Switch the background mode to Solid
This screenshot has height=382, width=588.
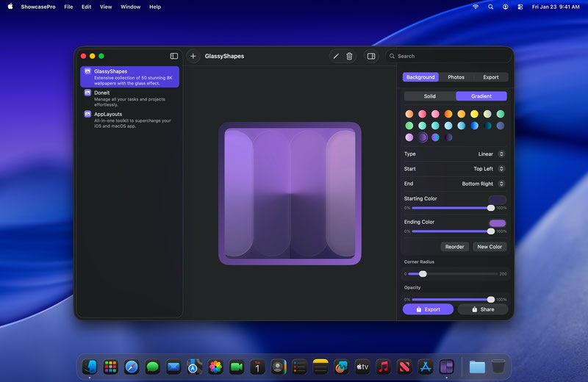(x=429, y=96)
